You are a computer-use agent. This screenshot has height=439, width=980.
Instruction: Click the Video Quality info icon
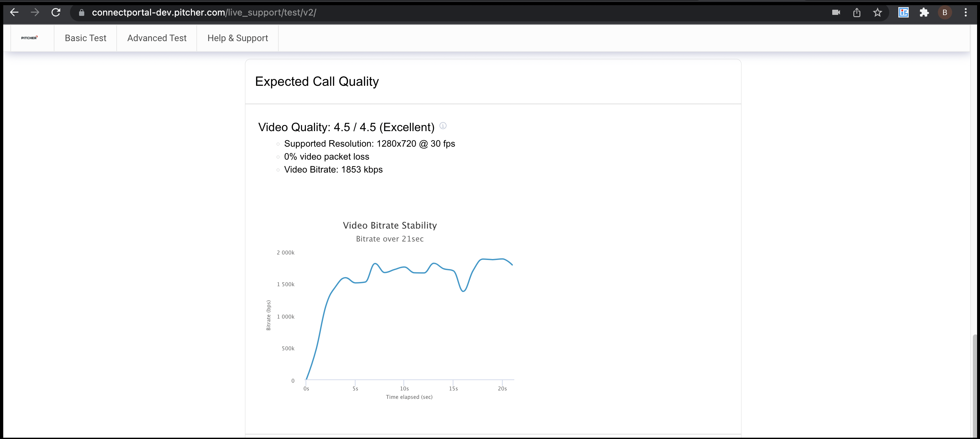443,126
